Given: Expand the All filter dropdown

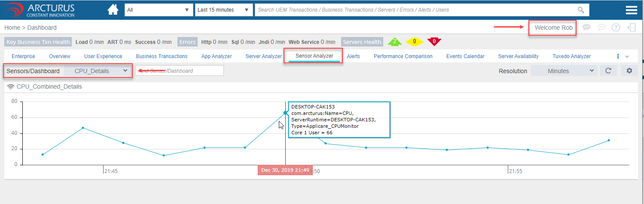Looking at the screenshot, I should [x=159, y=10].
